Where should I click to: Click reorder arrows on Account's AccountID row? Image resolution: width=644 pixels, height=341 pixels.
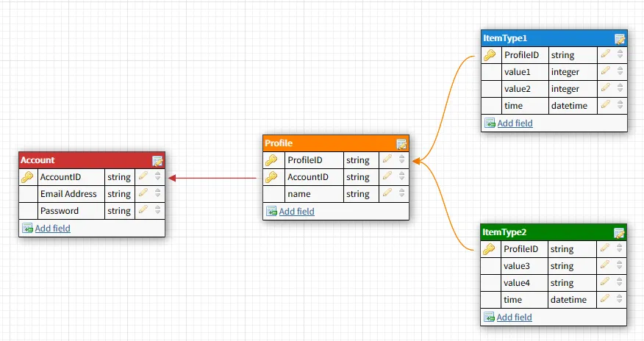pyautogui.click(x=158, y=176)
